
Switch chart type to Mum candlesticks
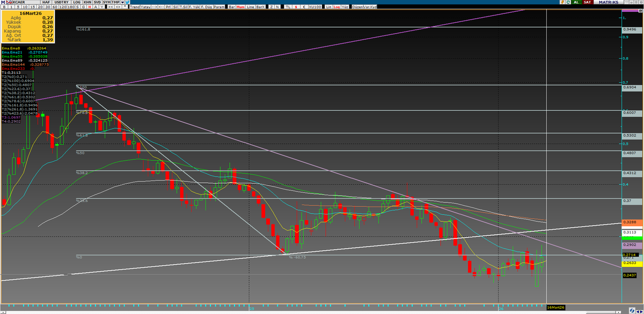coord(240,7)
